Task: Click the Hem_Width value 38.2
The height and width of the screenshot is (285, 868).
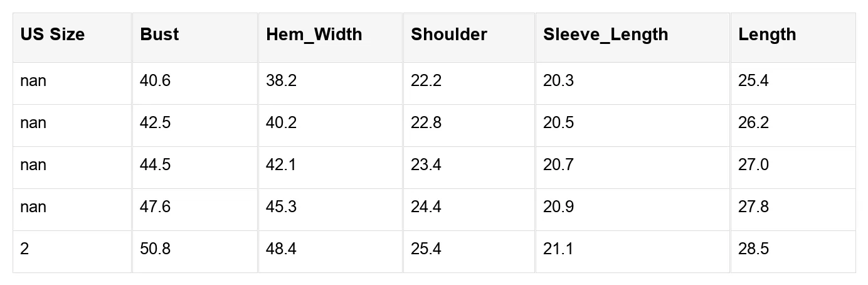Action: click(281, 81)
